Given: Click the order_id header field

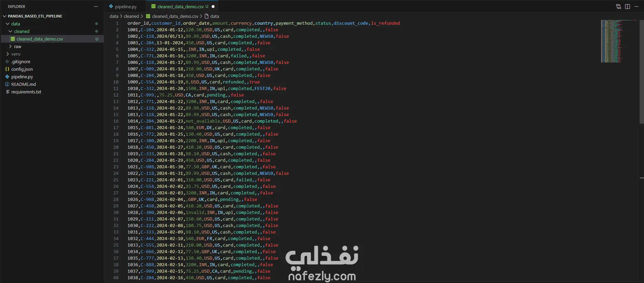Looking at the screenshot, I should click(x=138, y=23).
